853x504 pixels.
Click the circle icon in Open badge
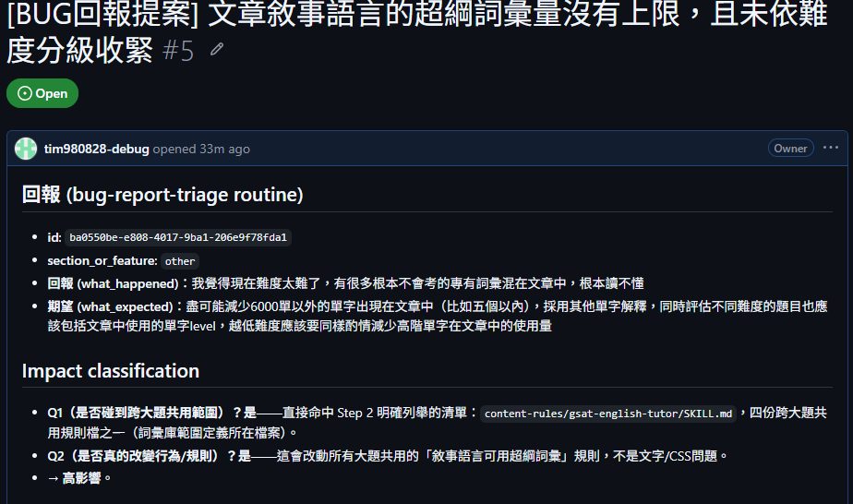[x=25, y=93]
